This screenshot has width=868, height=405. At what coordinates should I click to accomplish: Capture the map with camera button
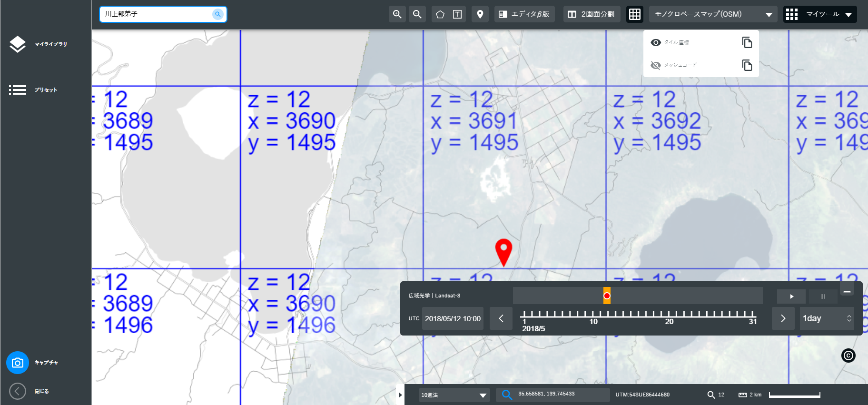[x=18, y=363]
